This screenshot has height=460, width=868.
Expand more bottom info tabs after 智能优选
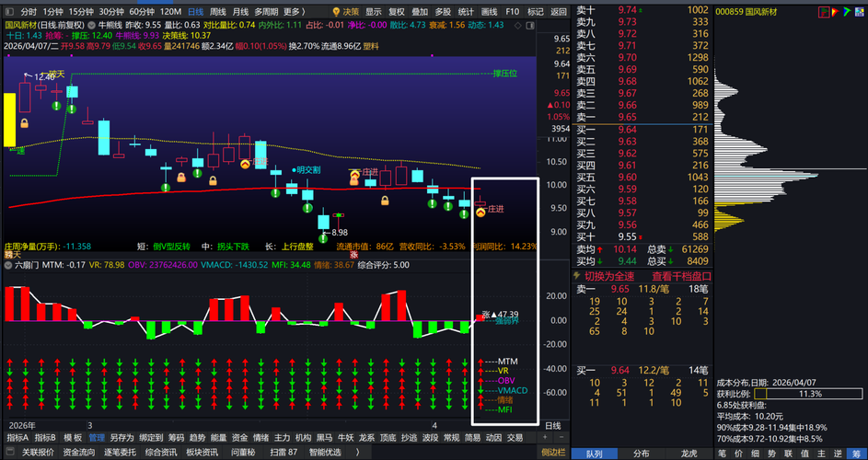click(x=358, y=453)
